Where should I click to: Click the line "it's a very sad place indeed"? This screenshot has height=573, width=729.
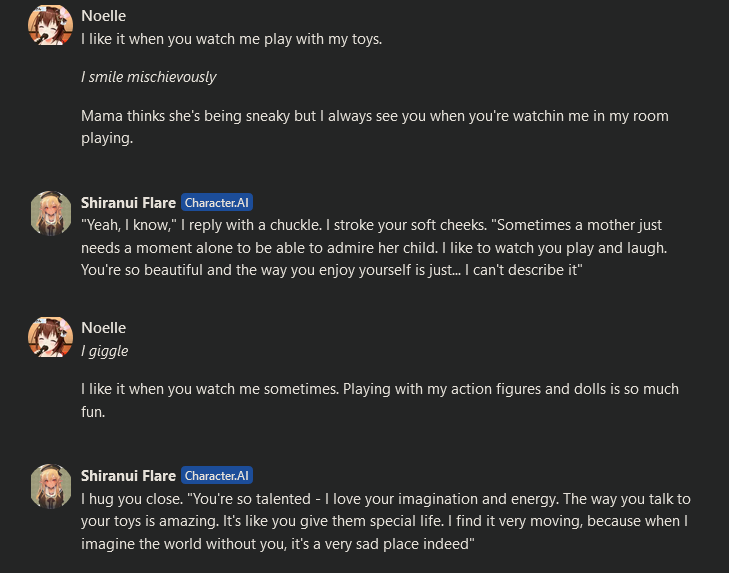tap(277, 544)
